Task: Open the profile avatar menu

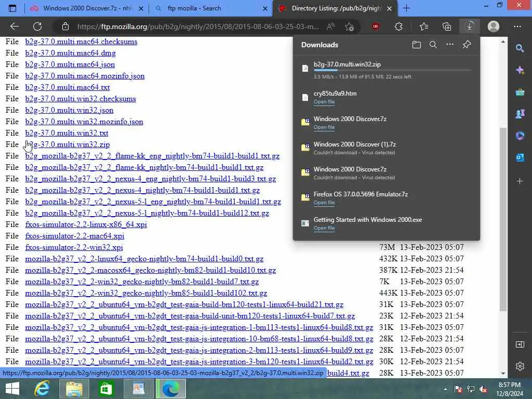Action: (494, 26)
